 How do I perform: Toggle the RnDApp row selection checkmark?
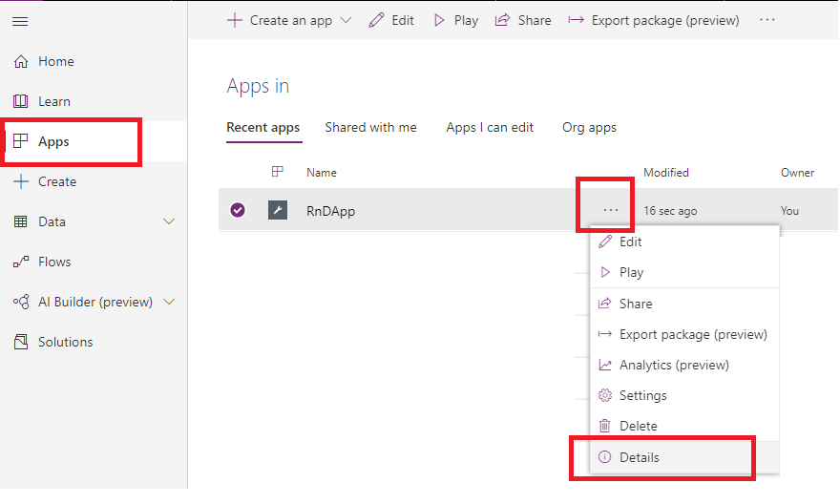pos(238,210)
